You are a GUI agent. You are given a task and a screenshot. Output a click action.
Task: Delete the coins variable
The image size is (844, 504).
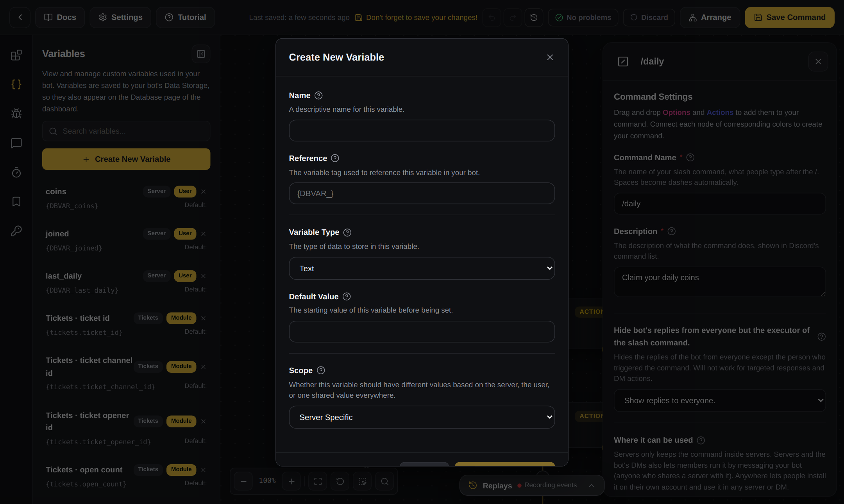(203, 191)
